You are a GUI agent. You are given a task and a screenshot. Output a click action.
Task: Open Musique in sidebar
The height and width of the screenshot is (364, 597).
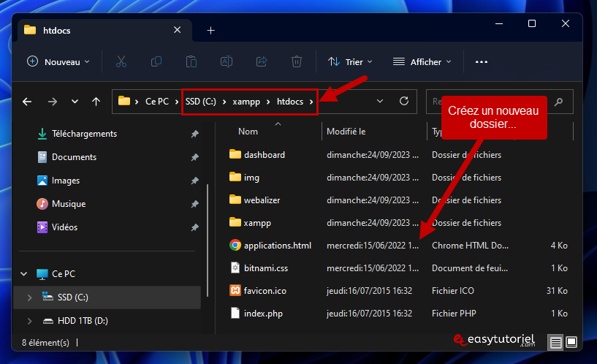point(69,204)
